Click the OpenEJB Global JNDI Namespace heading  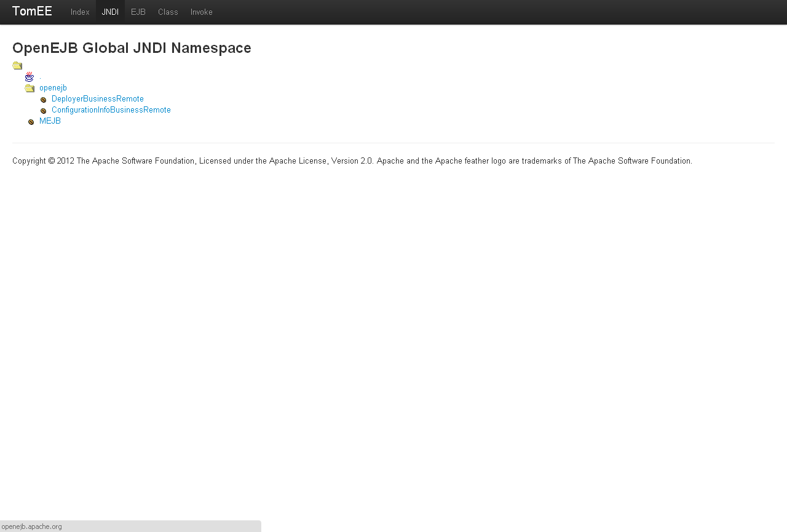pos(132,48)
